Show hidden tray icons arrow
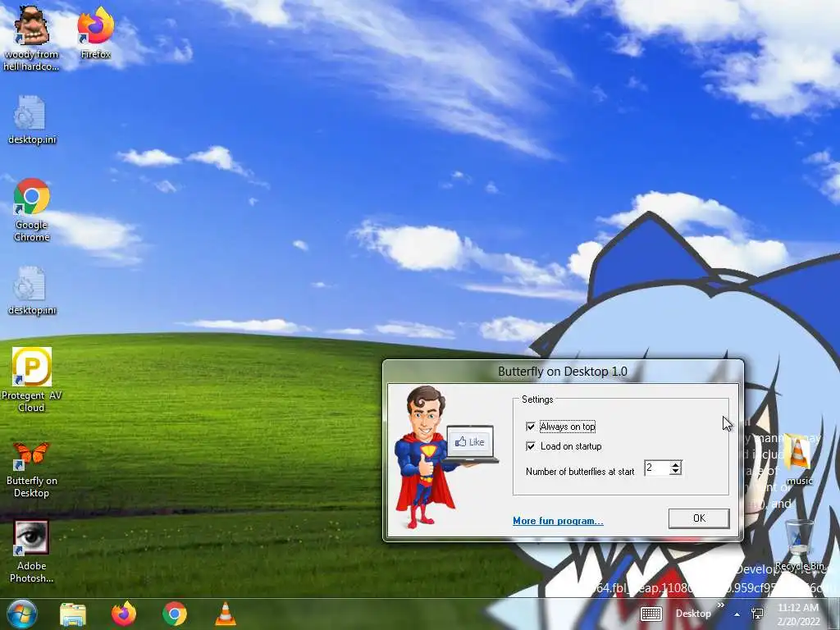Screen dimensions: 840x630 [737, 614]
